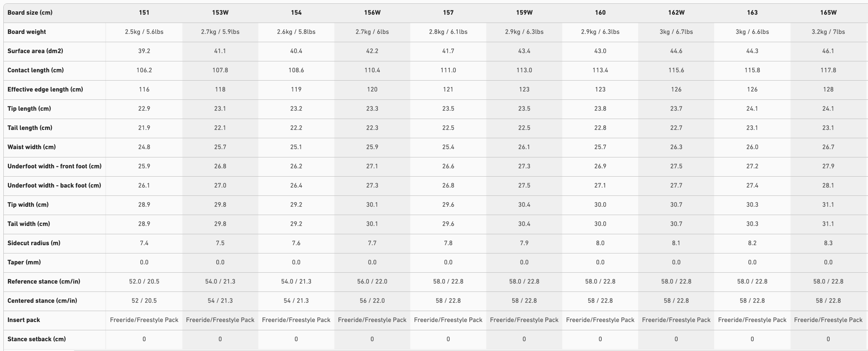Click the Board weight row label
This screenshot has height=351, width=868.
pyautogui.click(x=27, y=32)
